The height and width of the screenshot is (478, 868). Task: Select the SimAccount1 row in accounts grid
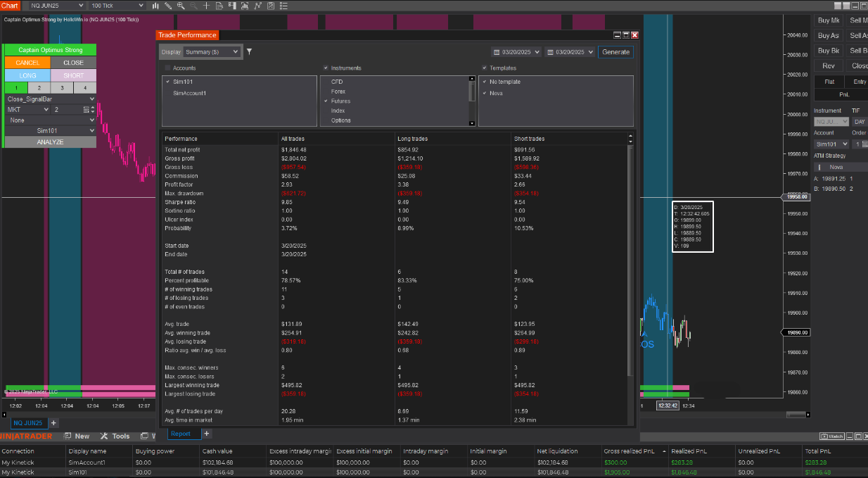pyautogui.click(x=434, y=463)
